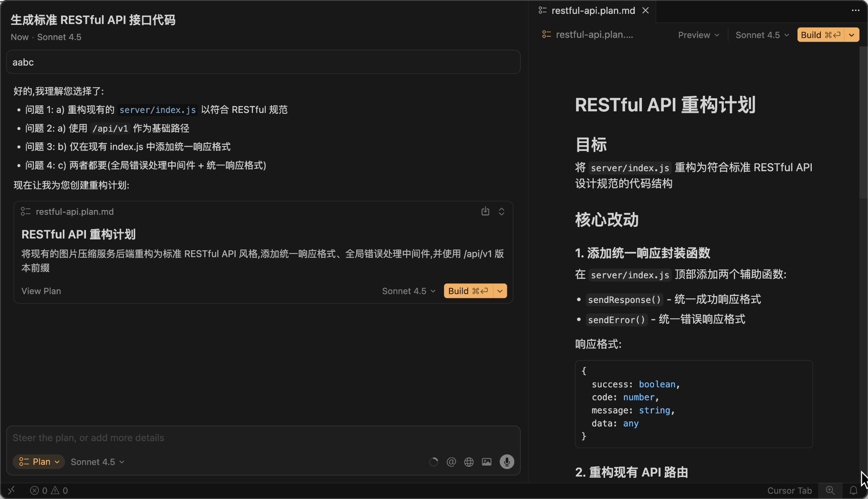Screen dimensions: 868x499
Task: Click the export icon on restful-api.plan.md card
Action: [485, 211]
